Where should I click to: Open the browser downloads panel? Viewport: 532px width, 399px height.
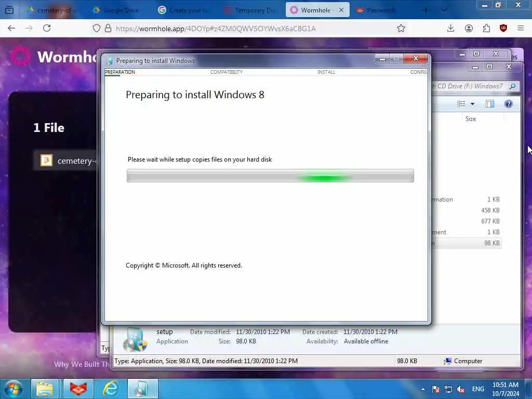450,28
